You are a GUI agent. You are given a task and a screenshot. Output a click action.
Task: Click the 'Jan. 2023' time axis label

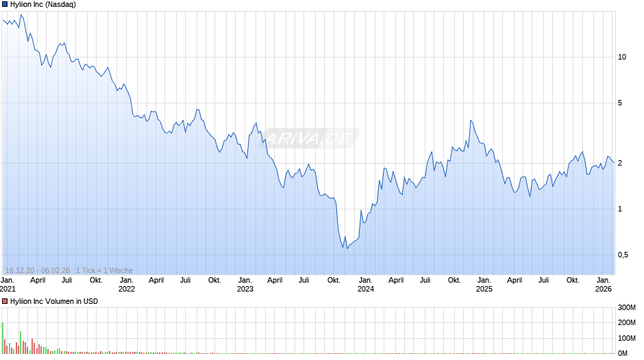245,285
